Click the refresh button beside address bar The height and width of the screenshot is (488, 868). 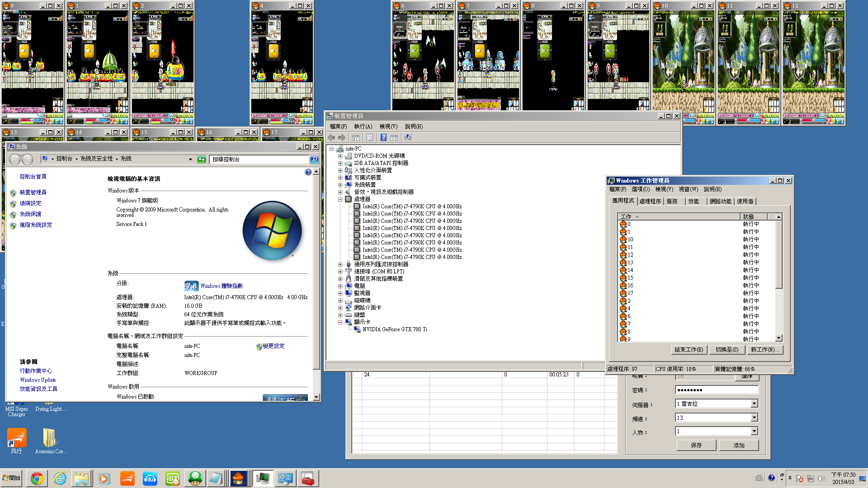point(202,159)
